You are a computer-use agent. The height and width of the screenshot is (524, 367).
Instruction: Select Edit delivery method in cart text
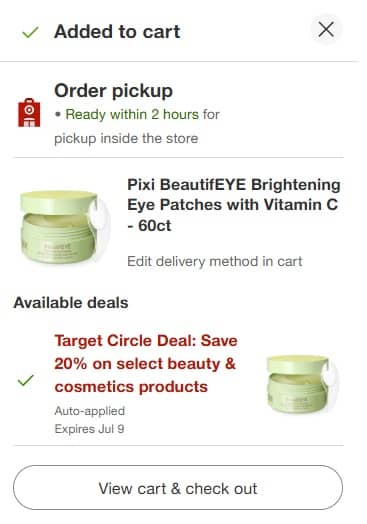click(x=215, y=261)
